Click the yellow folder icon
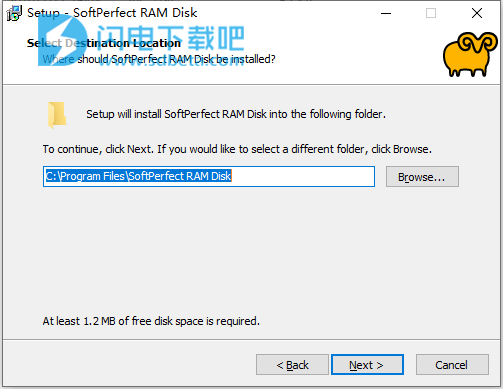 point(57,115)
